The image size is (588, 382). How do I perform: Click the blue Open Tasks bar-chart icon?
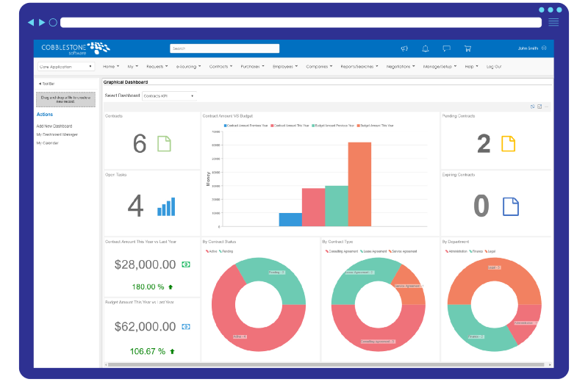point(166,206)
